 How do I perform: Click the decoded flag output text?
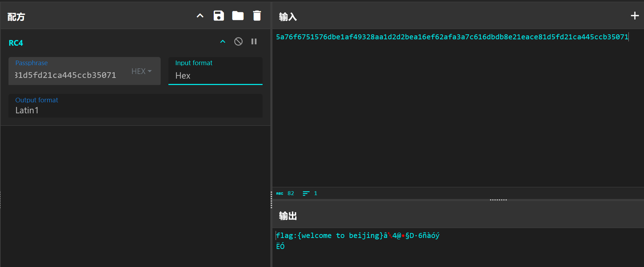click(329, 235)
